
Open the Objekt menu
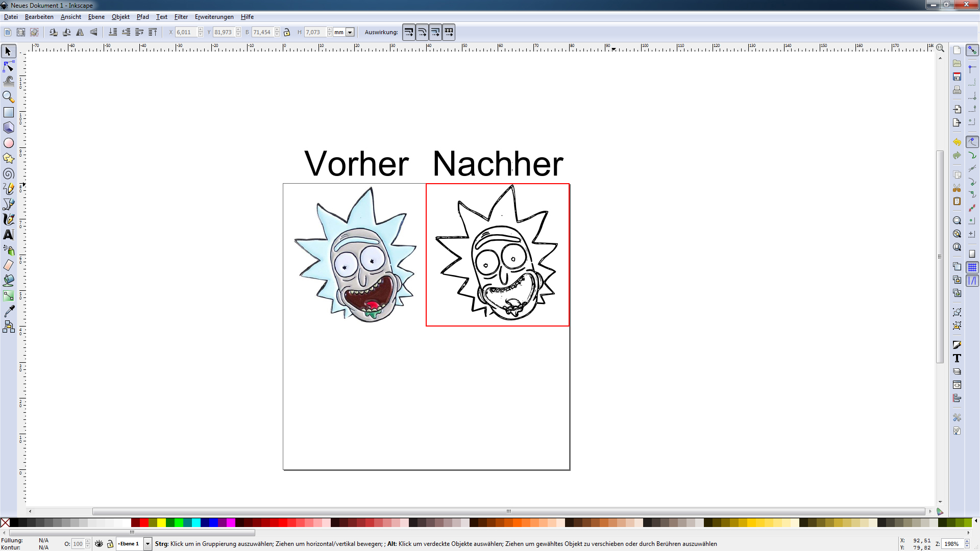click(121, 17)
